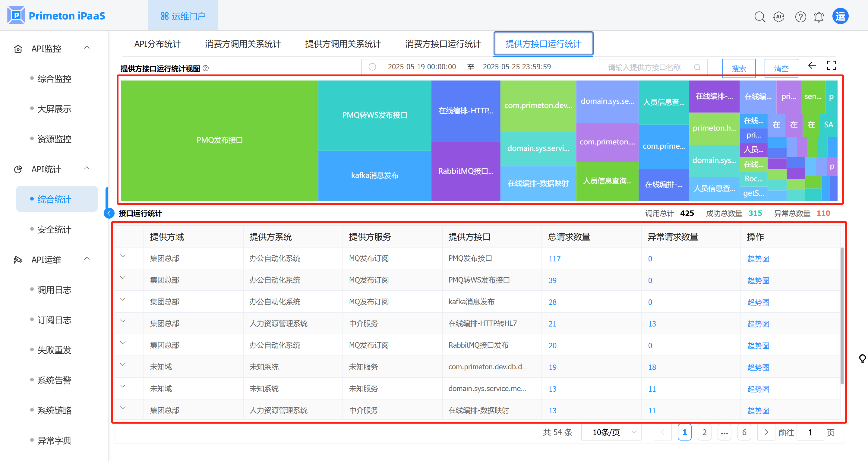Open 趋势图 for kafka消息发布 row
Screen dimensions: 868x461
pos(758,302)
